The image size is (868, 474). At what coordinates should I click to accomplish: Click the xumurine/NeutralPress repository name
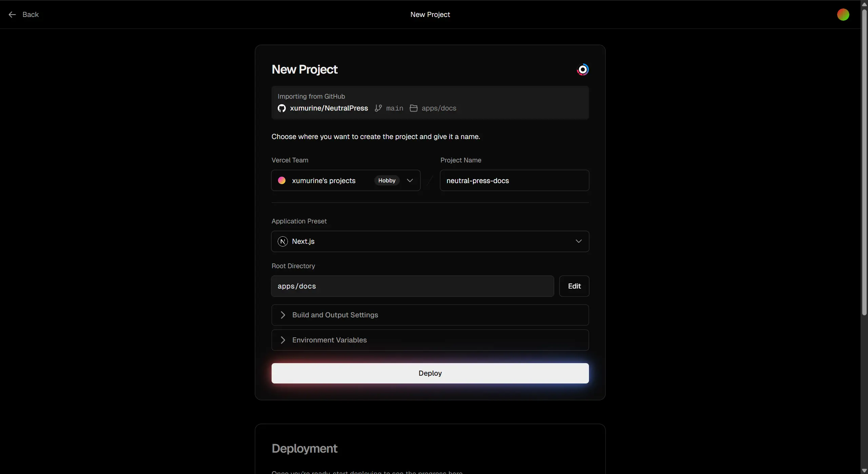(329, 108)
